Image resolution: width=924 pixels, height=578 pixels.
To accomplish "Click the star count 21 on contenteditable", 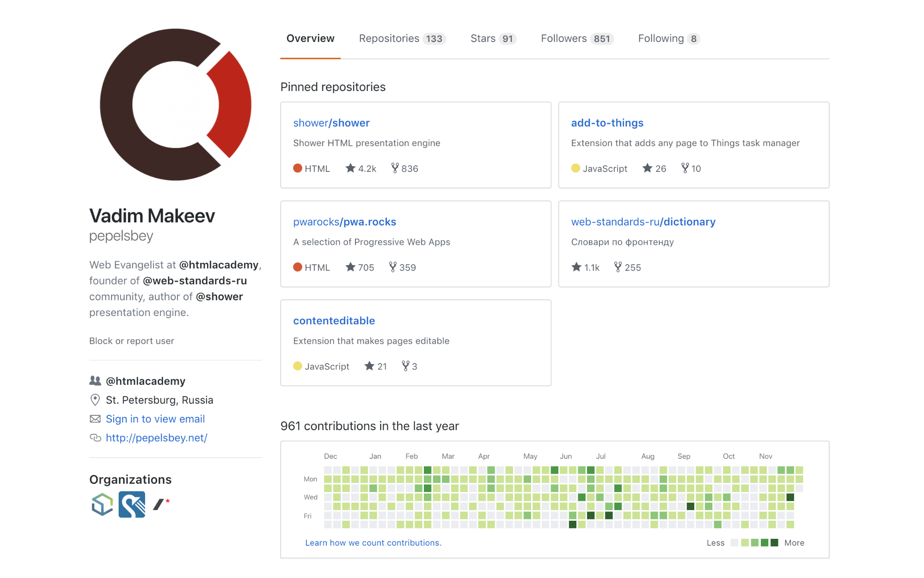I will click(x=376, y=366).
